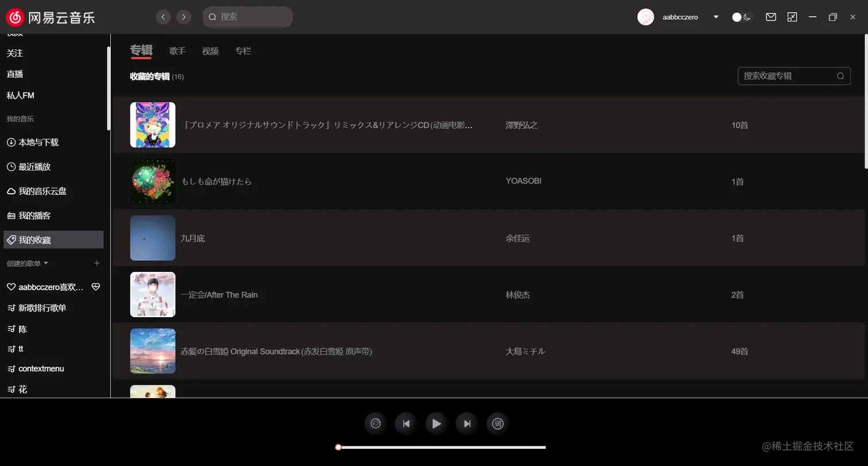
Task: Start playback with the play button
Action: coord(436,423)
